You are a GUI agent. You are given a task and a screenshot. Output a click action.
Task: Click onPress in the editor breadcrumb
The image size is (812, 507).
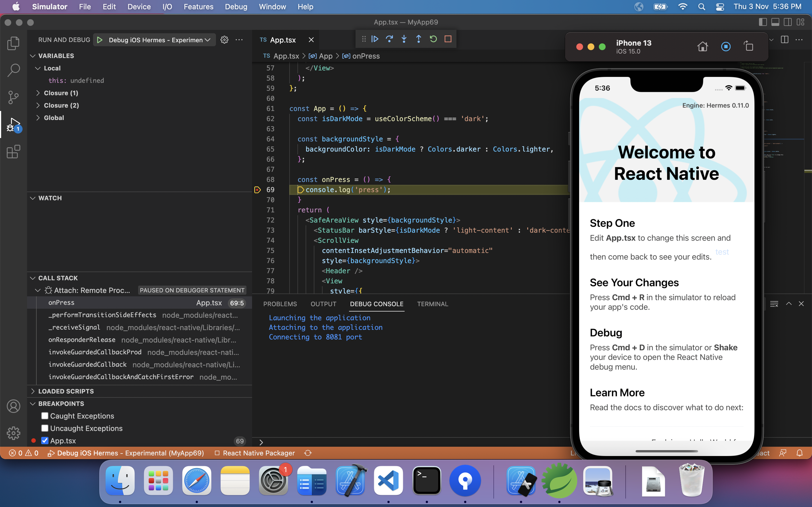pyautogui.click(x=366, y=56)
